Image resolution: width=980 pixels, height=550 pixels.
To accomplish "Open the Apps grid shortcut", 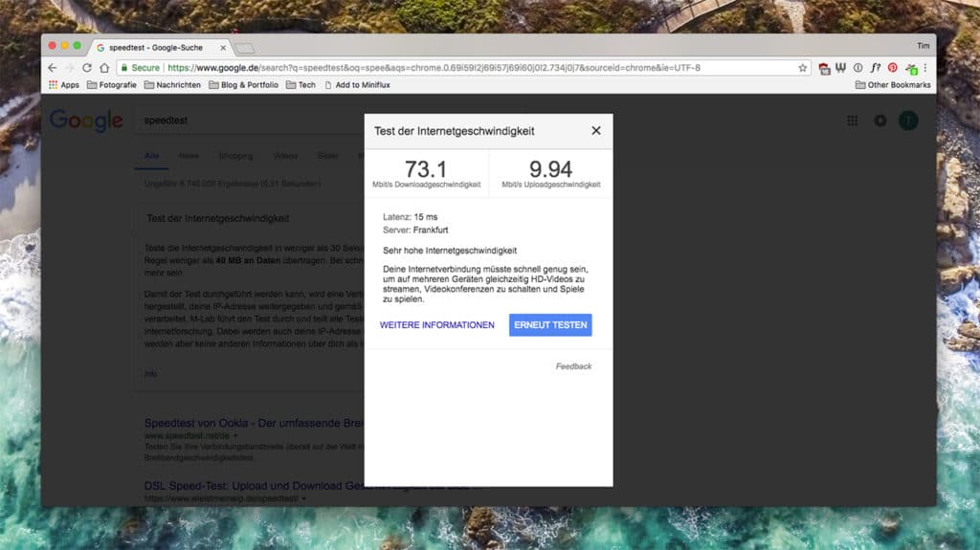I will (64, 85).
